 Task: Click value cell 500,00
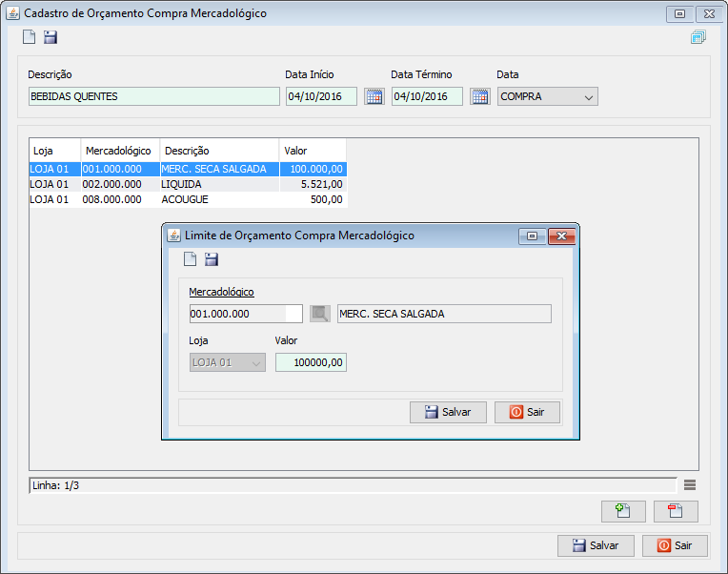click(313, 199)
